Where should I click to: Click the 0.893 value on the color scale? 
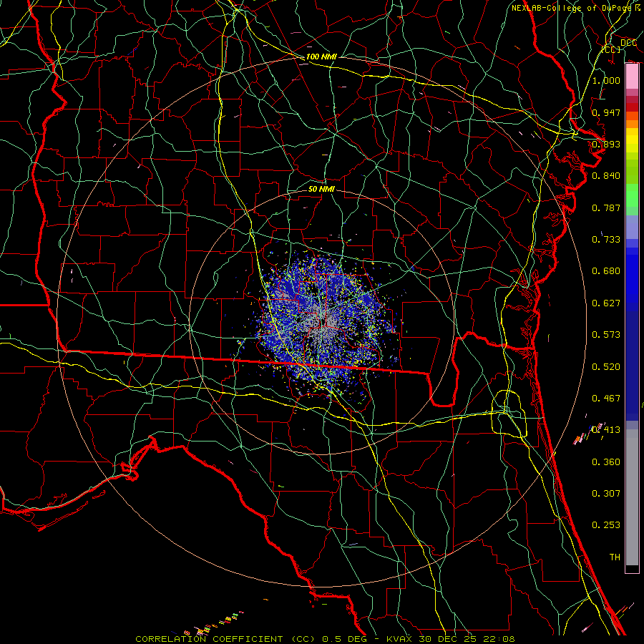tap(606, 144)
